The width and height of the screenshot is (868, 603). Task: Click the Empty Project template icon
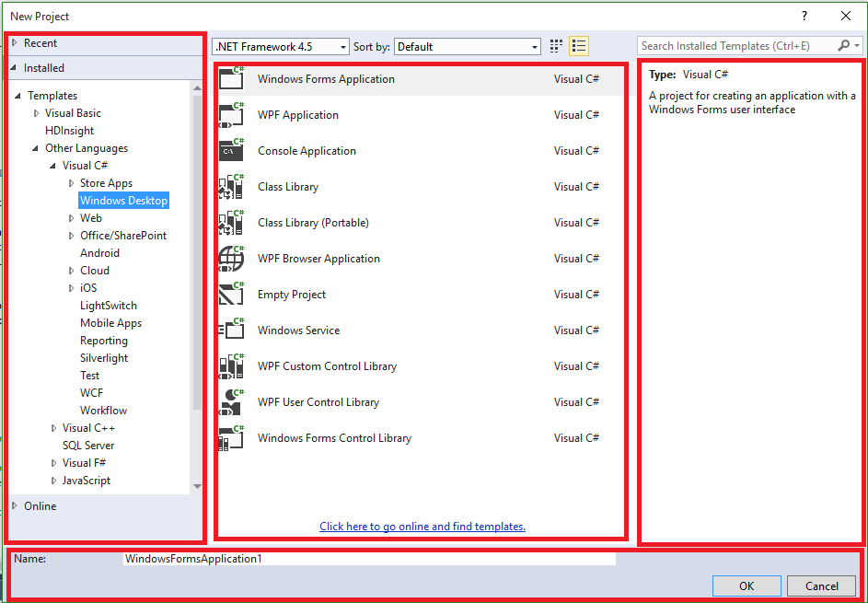pyautogui.click(x=231, y=295)
